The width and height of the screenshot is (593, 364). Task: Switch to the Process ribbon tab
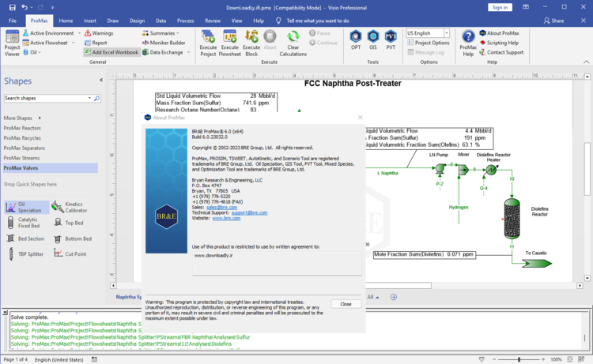186,21
